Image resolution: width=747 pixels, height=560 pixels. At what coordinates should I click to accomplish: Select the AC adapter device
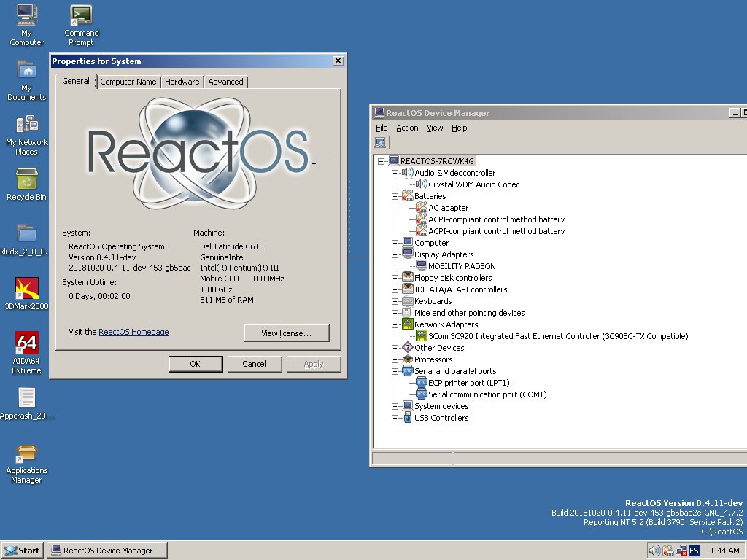[x=449, y=208]
